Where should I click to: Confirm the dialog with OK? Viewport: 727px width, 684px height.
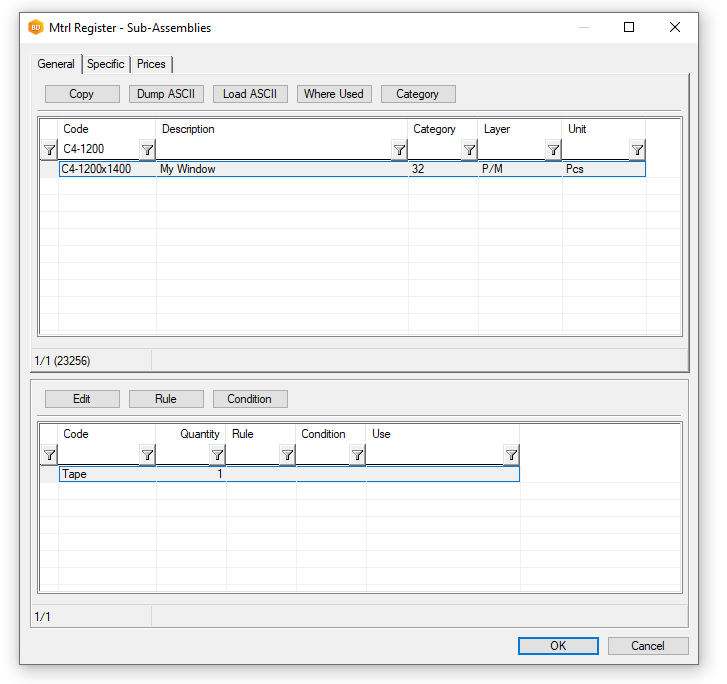coord(558,646)
